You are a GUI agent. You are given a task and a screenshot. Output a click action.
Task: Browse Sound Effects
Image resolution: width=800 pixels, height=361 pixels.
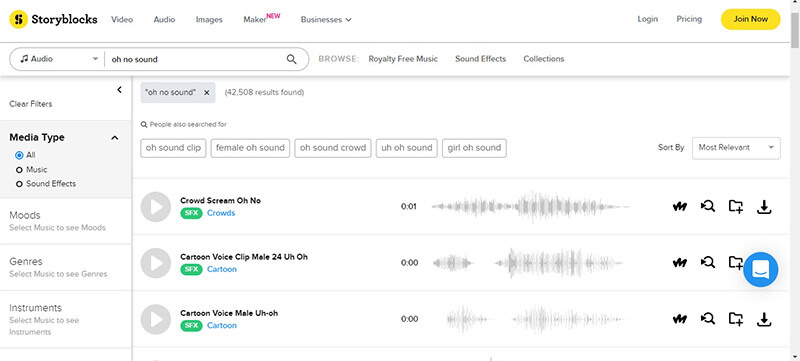pyautogui.click(x=481, y=59)
